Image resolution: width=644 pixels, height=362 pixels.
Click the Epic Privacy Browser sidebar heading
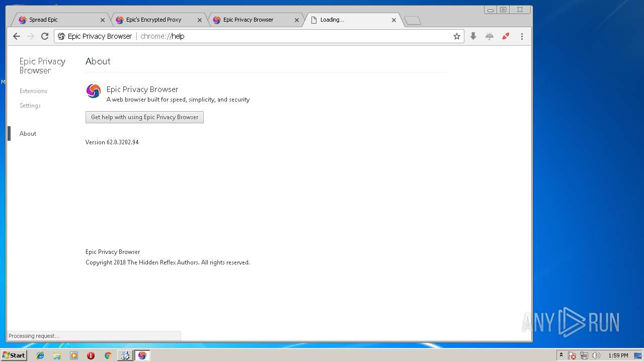pyautogui.click(x=42, y=66)
